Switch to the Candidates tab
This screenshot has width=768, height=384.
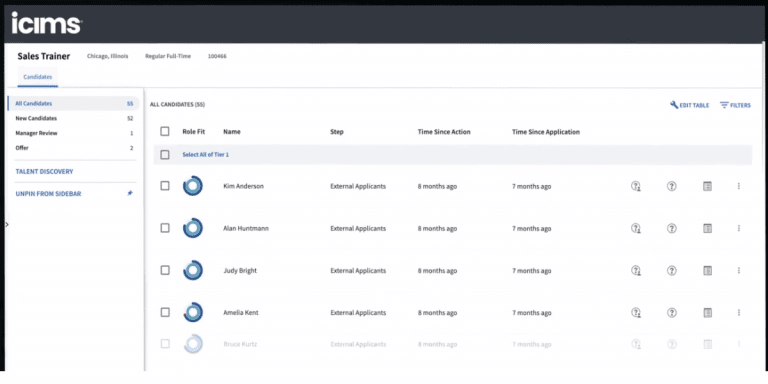click(x=38, y=77)
